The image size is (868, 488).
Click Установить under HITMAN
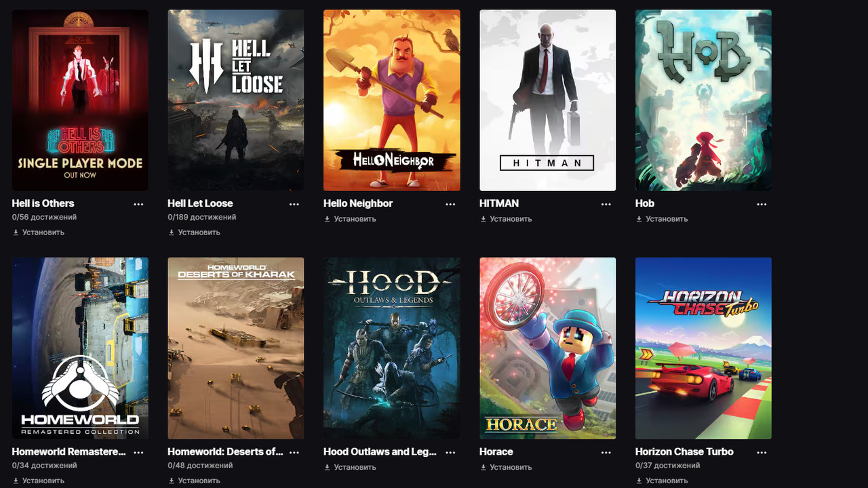pyautogui.click(x=506, y=219)
